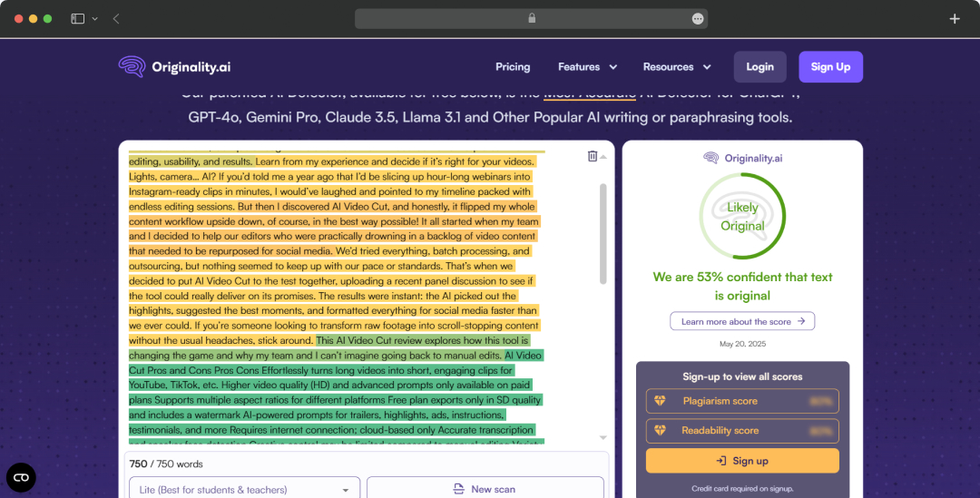The width and height of the screenshot is (980, 498).
Task: Click 'Credit card required on signup' note
Action: (x=742, y=489)
